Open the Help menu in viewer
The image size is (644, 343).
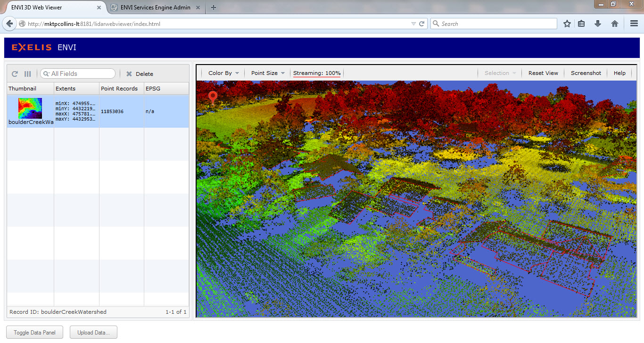[x=619, y=73]
